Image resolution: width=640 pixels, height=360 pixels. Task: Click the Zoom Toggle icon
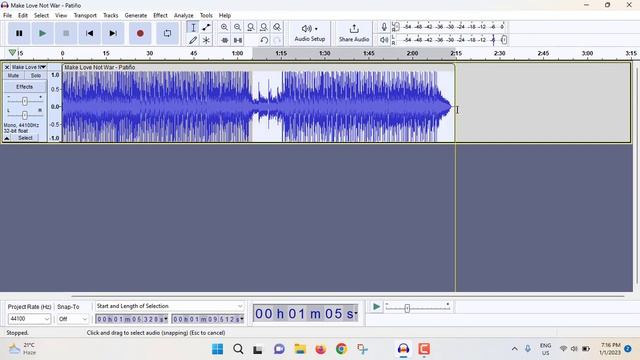pos(277,27)
